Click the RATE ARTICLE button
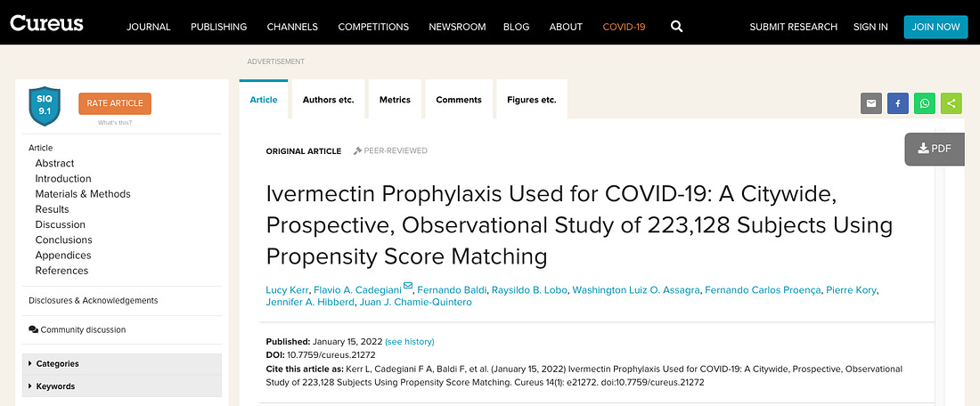Image resolution: width=980 pixels, height=406 pixels. click(115, 103)
